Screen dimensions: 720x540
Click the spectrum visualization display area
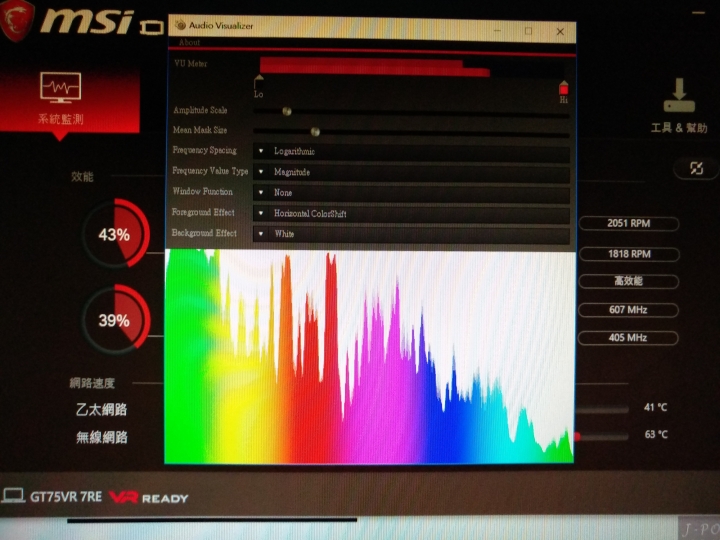click(369, 356)
